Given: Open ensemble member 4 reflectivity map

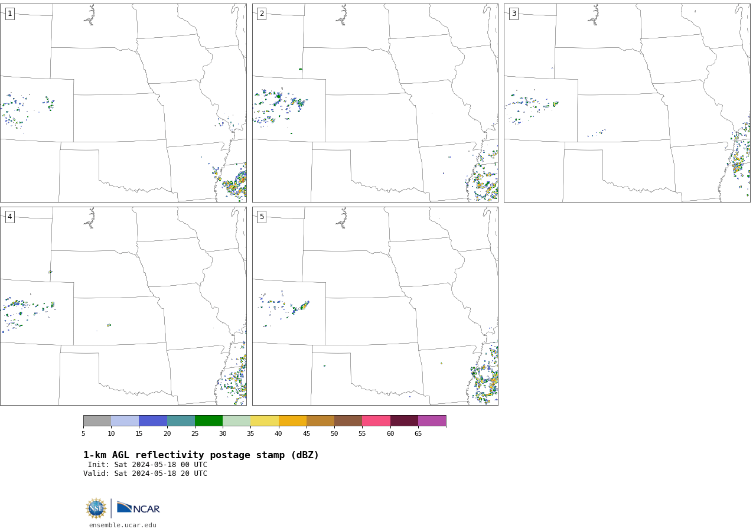Looking at the screenshot, I should click(123, 306).
